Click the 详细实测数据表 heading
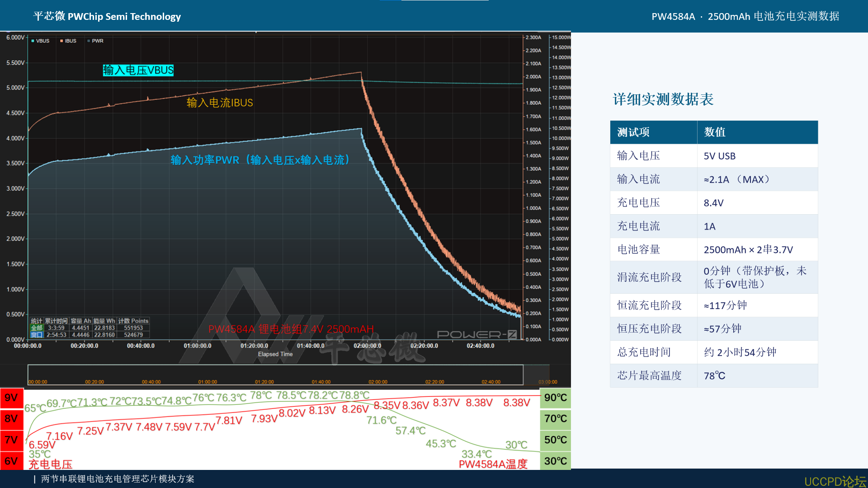 (x=663, y=99)
